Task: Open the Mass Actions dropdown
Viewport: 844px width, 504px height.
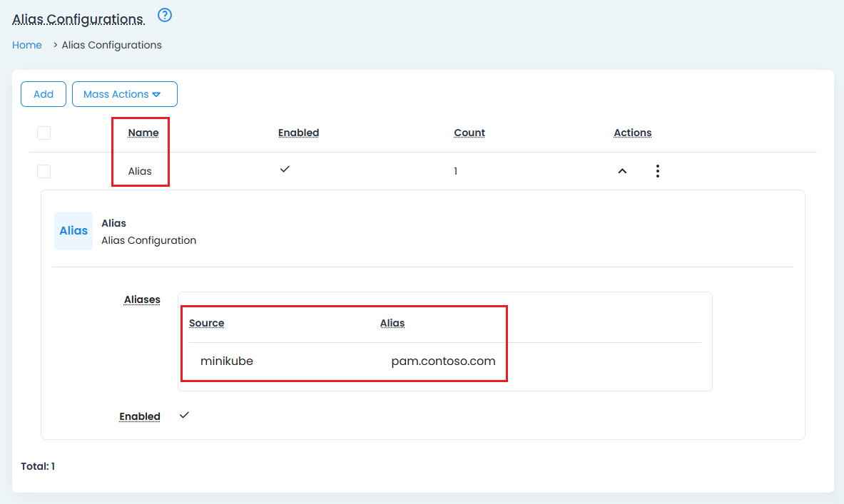Action: point(125,94)
